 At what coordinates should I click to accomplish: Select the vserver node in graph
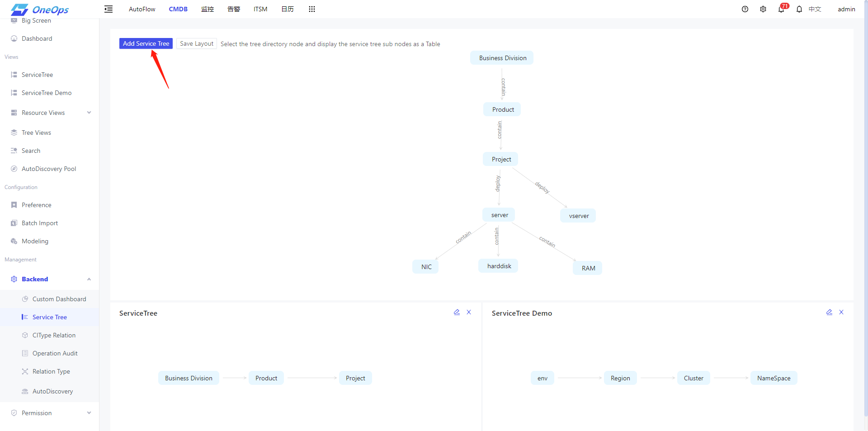point(578,216)
